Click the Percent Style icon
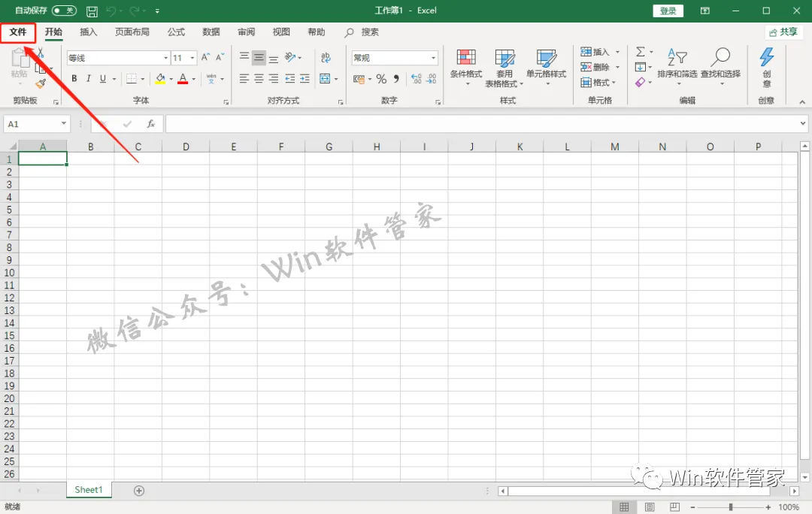This screenshot has width=812, height=514. [x=382, y=79]
